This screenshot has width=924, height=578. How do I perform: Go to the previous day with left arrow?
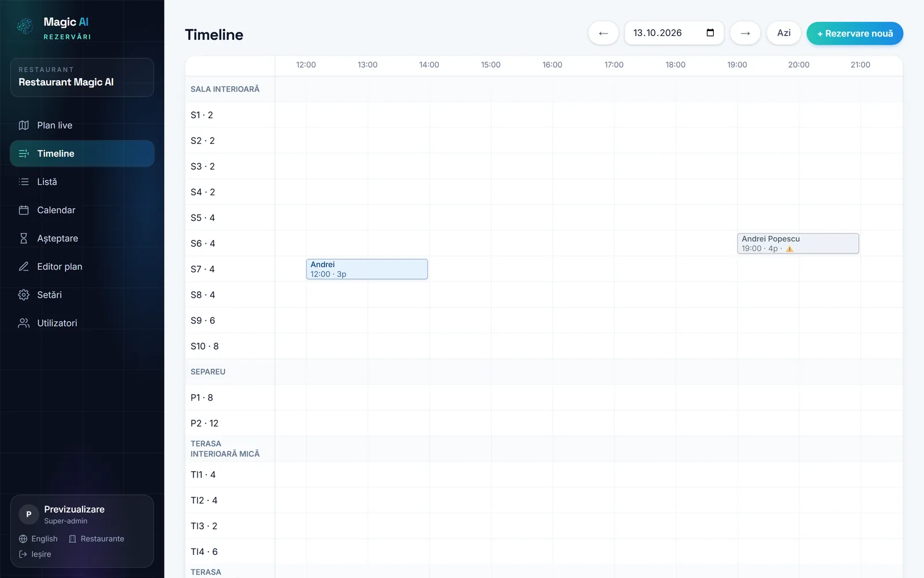click(x=603, y=33)
